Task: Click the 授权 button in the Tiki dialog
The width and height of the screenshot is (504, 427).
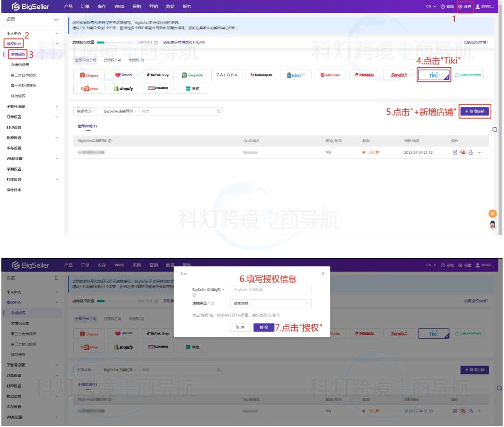Action: 263,327
